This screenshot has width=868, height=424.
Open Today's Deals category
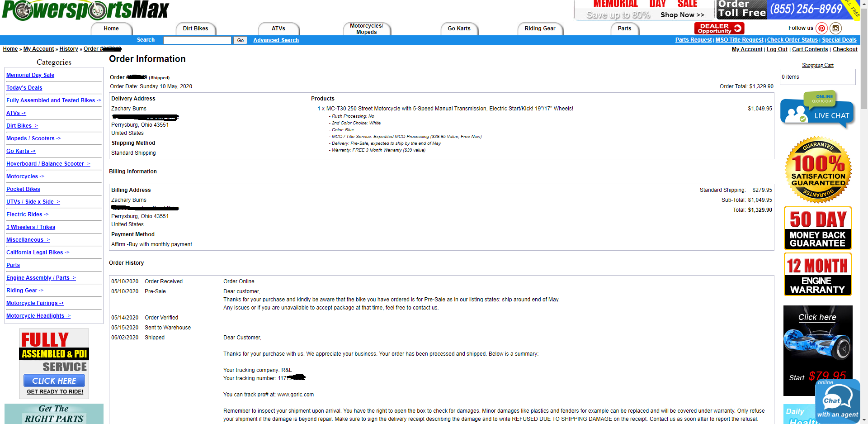(x=24, y=88)
